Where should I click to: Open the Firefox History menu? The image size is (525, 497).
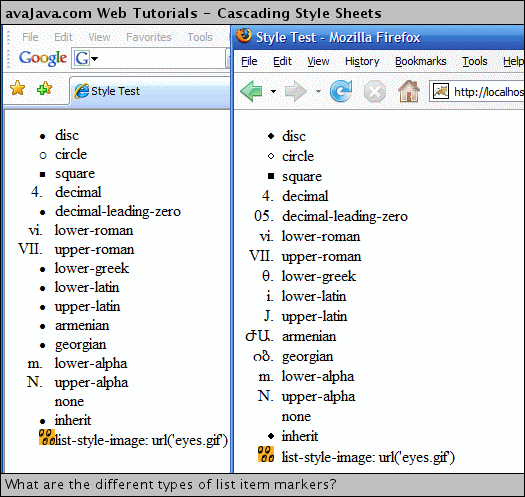click(362, 61)
